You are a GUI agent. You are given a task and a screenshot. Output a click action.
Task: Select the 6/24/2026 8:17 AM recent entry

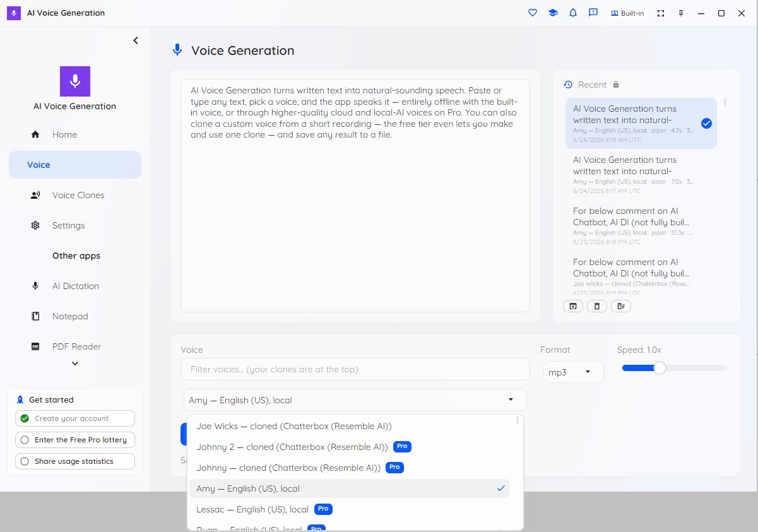641,175
